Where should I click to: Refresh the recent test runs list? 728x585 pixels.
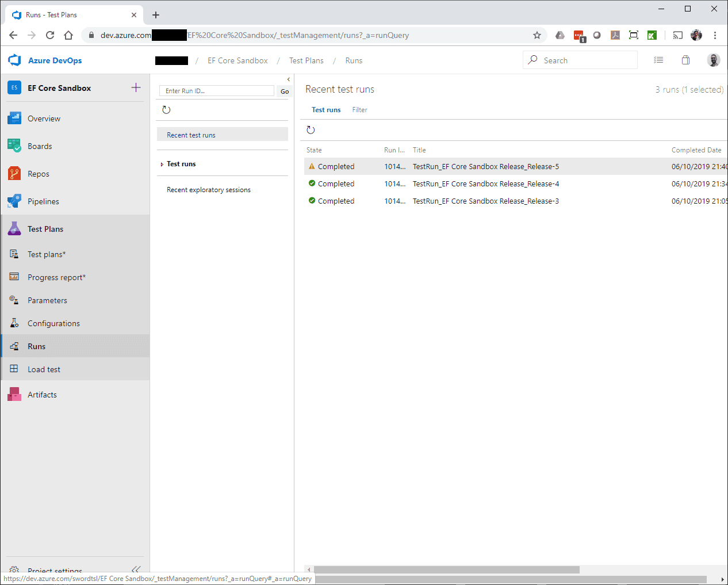coord(311,130)
